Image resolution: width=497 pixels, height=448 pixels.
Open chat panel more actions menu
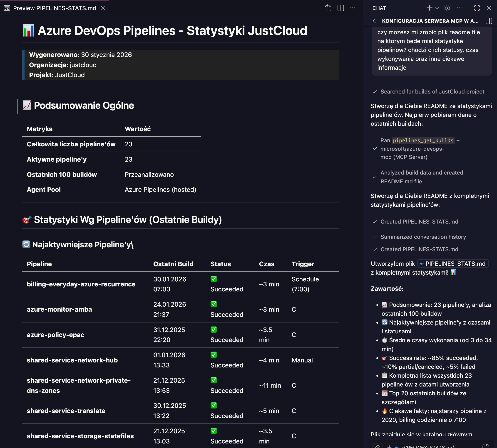coord(459,8)
